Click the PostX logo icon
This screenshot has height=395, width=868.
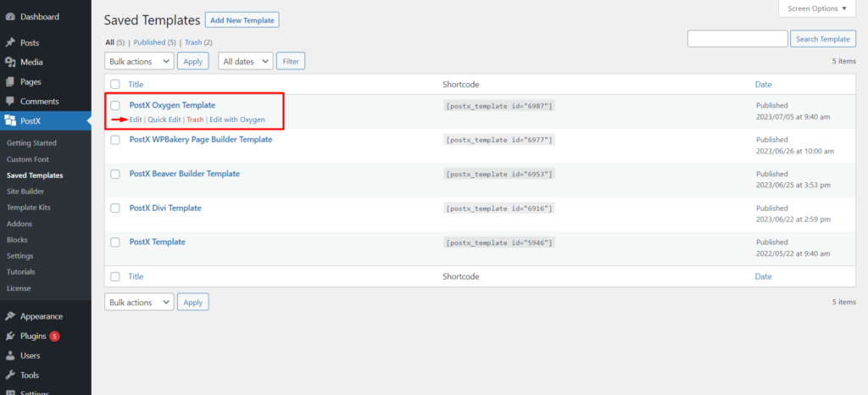(10, 120)
